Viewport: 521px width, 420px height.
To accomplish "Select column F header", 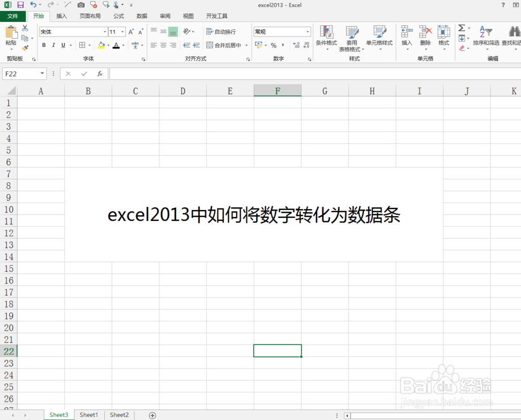I will [278, 91].
